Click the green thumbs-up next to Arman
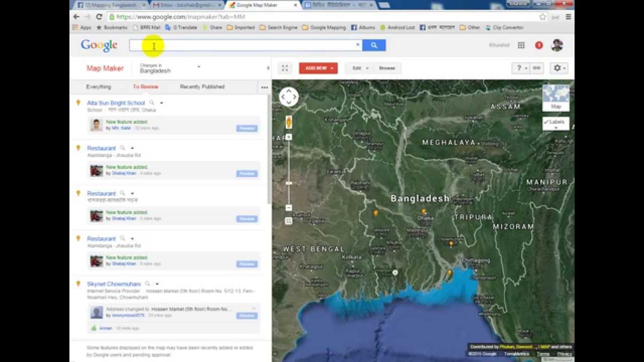 (x=94, y=328)
